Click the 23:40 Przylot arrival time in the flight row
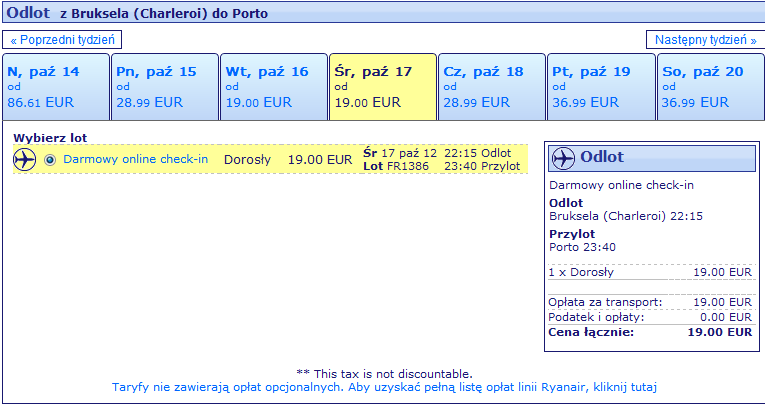 482,166
